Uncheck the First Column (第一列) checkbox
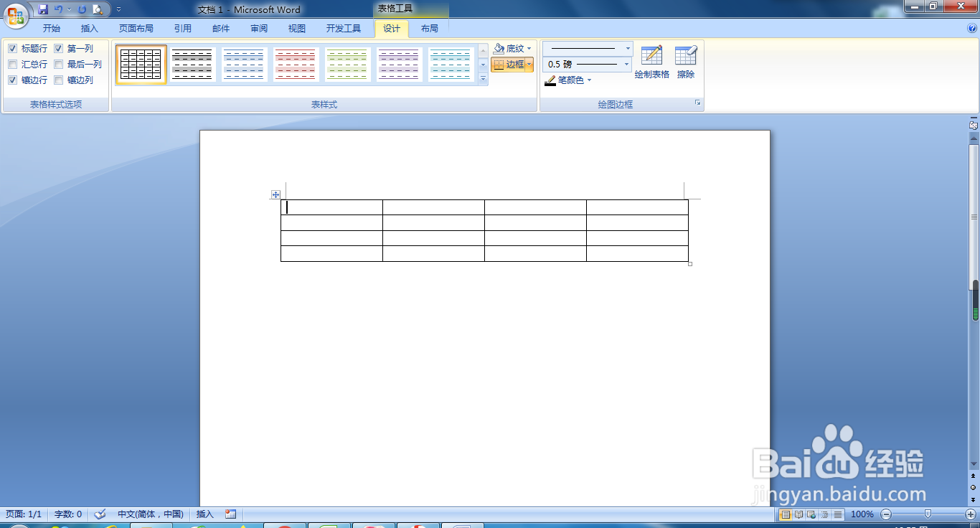 59,49
